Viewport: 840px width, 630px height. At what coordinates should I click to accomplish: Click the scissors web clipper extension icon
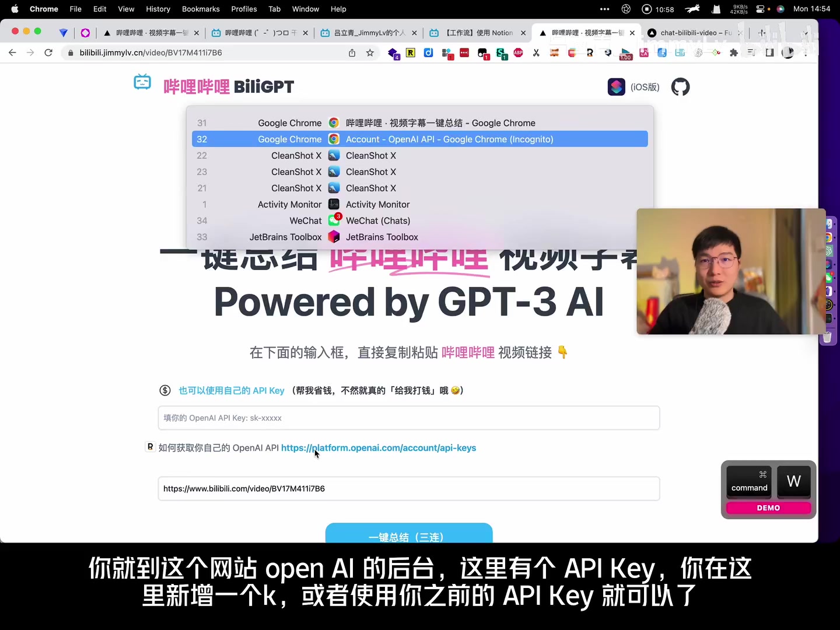click(536, 52)
